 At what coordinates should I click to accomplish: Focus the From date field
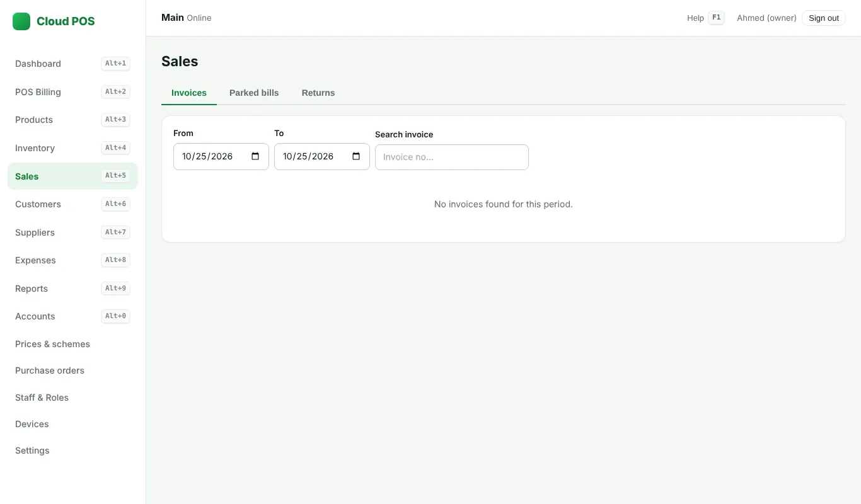(221, 156)
